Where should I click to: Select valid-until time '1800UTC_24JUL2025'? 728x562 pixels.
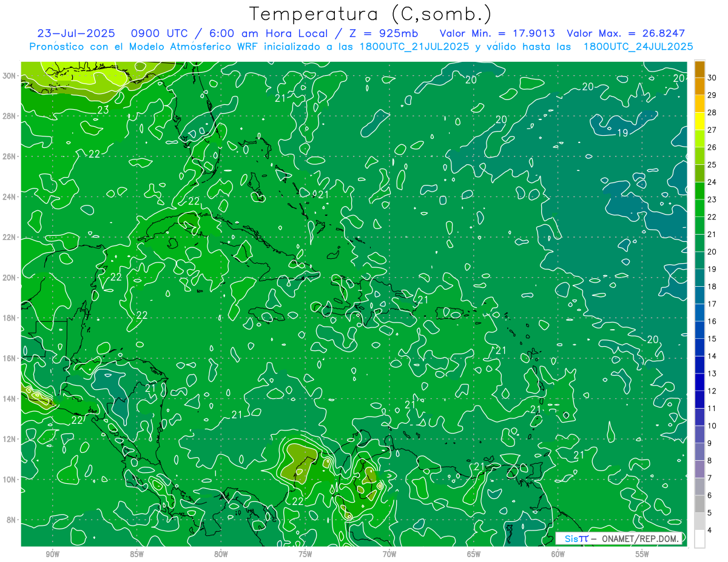(x=638, y=47)
